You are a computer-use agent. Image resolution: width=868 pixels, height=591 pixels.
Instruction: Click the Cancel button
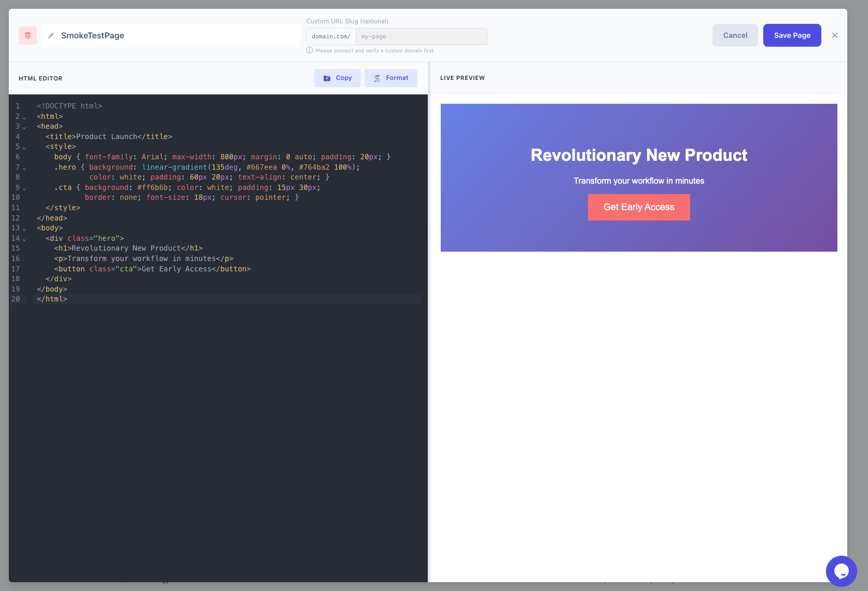[735, 35]
